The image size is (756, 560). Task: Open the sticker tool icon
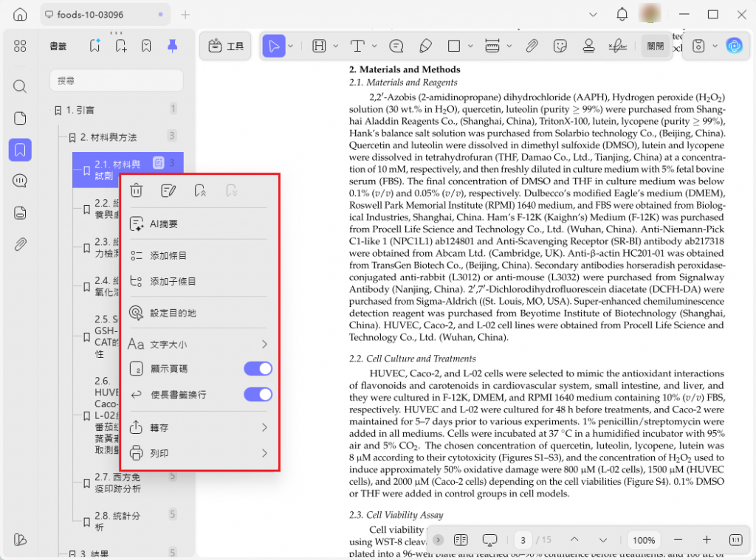coord(560,46)
